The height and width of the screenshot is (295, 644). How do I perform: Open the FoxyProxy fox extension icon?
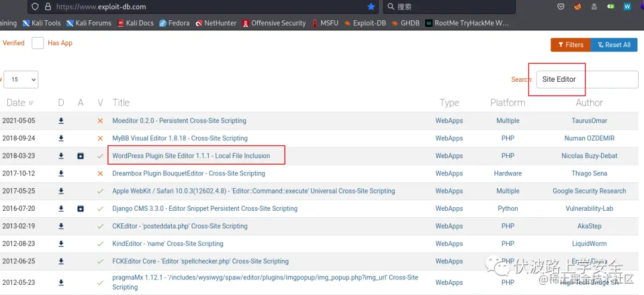coord(577,7)
